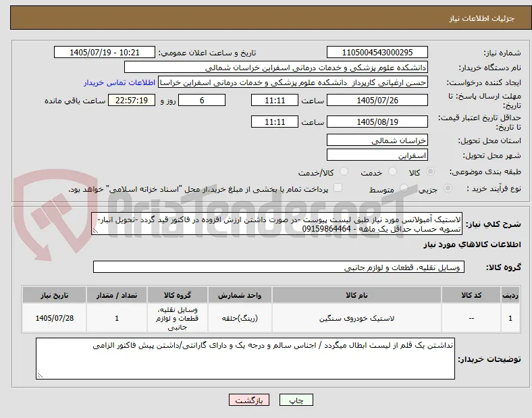
Task: Click the اطلاعات کالاهای مورد نیاز heading
Action: pyautogui.click(x=472, y=244)
